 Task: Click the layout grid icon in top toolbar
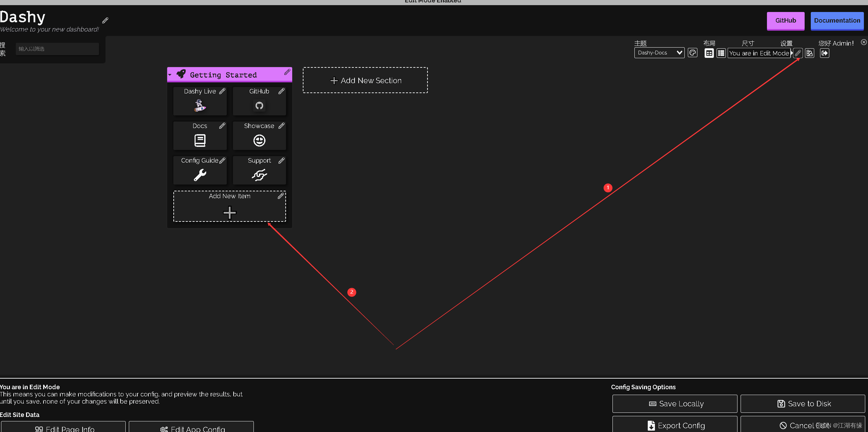pyautogui.click(x=709, y=53)
